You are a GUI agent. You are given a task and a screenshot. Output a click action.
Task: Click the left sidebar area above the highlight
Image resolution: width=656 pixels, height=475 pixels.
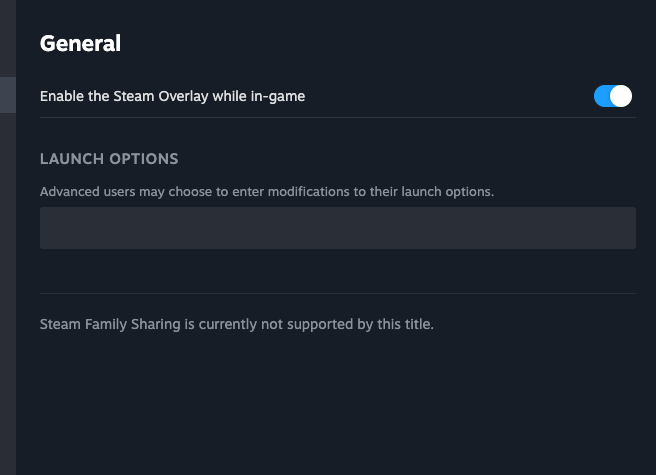click(x=7, y=40)
